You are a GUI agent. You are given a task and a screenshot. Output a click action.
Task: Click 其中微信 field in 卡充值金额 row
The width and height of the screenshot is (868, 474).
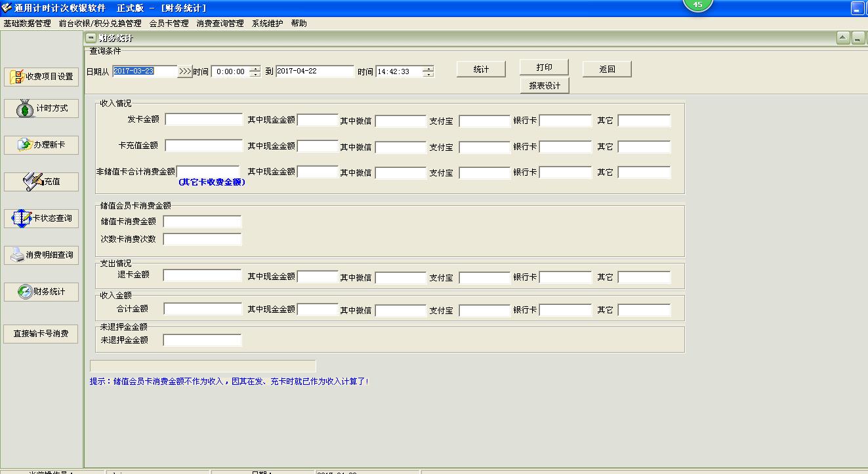pyautogui.click(x=400, y=147)
